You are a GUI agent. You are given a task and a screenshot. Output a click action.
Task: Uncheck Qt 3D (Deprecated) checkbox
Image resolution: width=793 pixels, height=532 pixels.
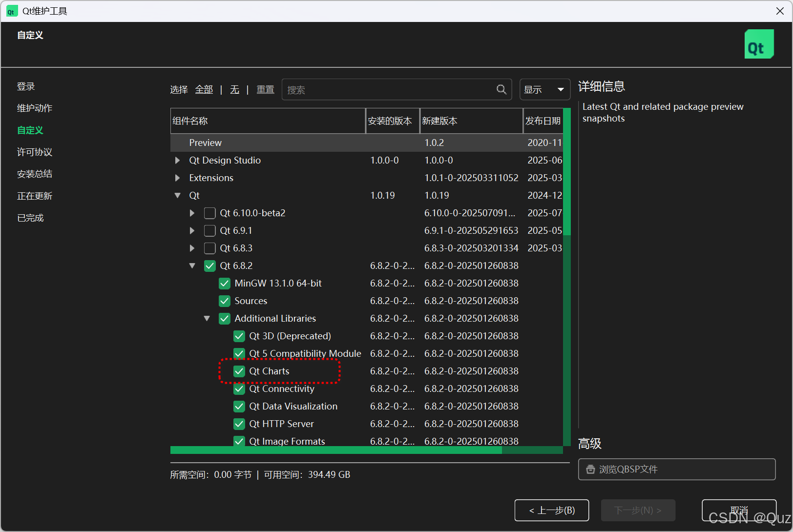pyautogui.click(x=239, y=336)
